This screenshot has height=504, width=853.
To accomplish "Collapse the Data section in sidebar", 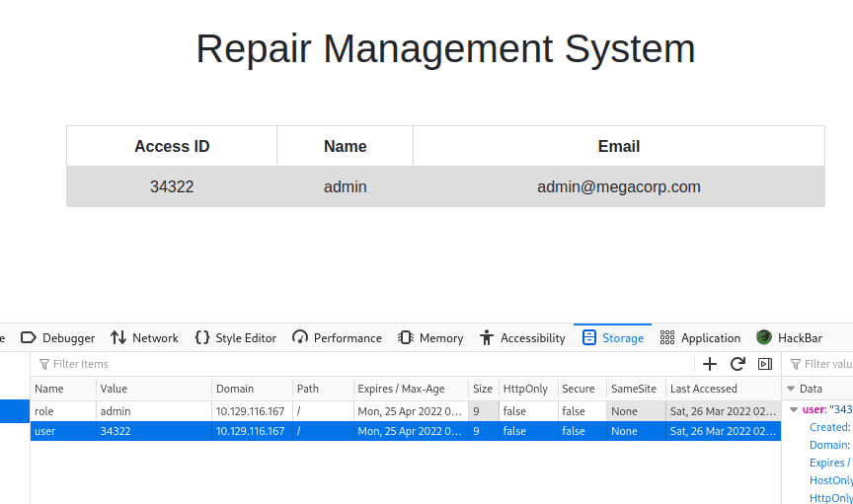I will point(792,390).
